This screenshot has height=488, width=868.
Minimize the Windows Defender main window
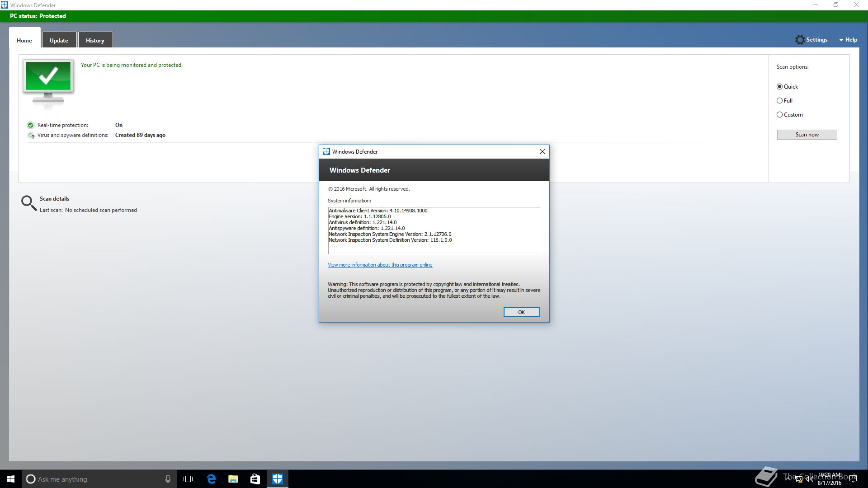pos(816,5)
